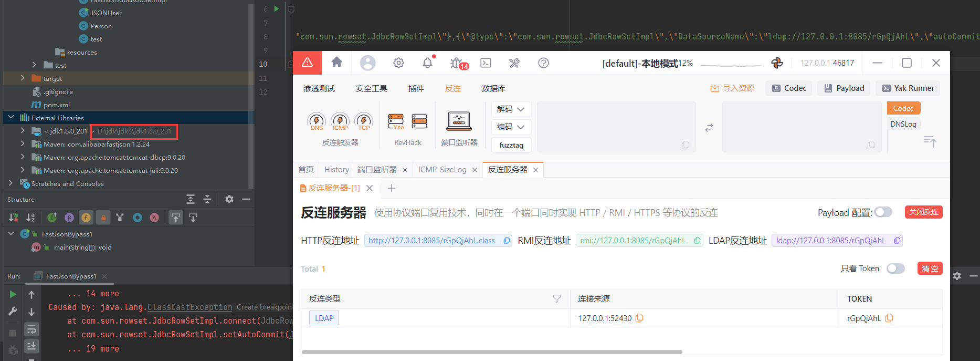
Task: Launch the ICMP reverse-connection trigger
Action: coord(340,121)
